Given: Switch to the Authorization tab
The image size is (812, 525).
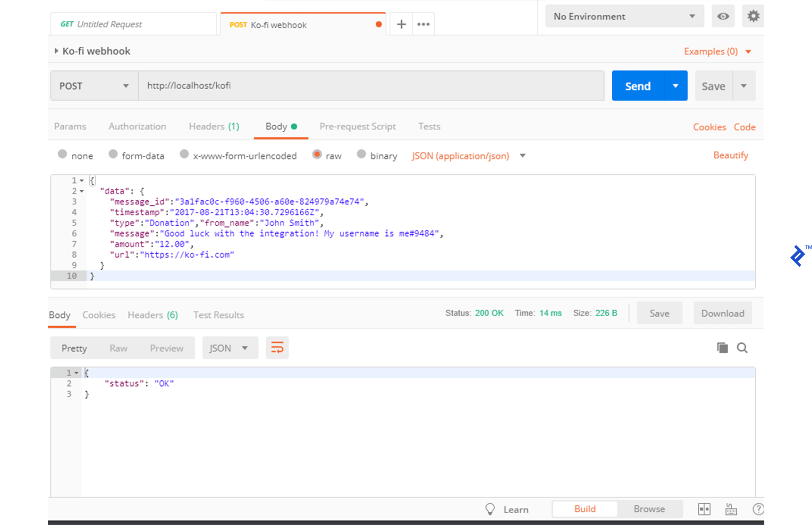Looking at the screenshot, I should (x=137, y=127).
